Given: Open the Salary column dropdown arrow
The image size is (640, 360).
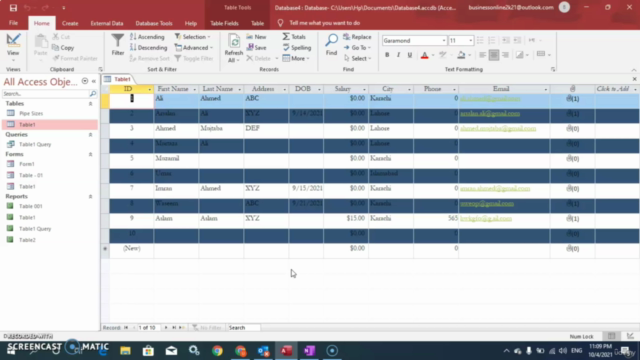Looking at the screenshot, I should point(364,89).
